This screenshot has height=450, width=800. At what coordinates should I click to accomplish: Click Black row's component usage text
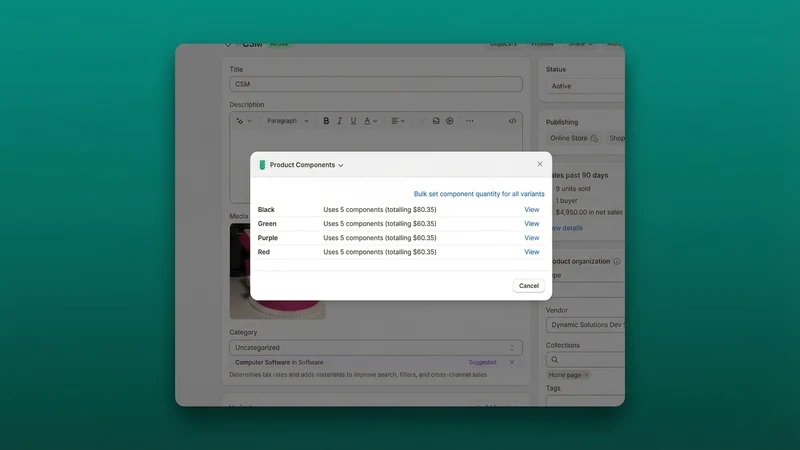380,210
